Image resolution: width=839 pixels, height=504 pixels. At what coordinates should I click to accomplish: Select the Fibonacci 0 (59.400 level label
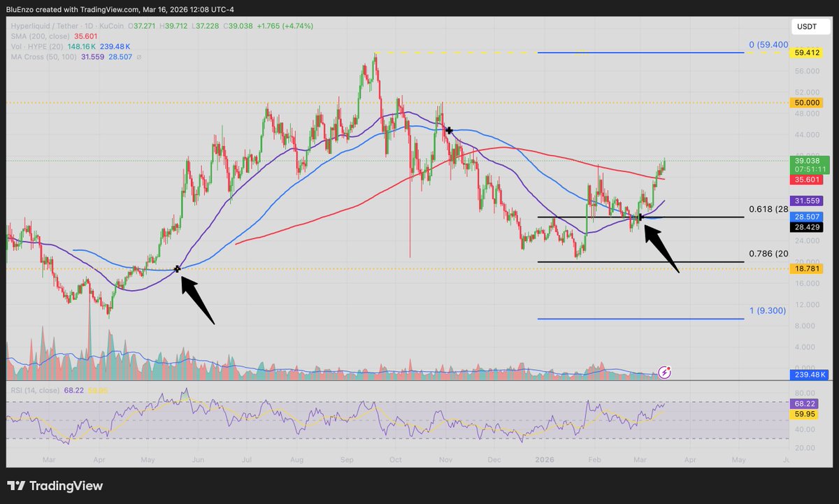[767, 45]
